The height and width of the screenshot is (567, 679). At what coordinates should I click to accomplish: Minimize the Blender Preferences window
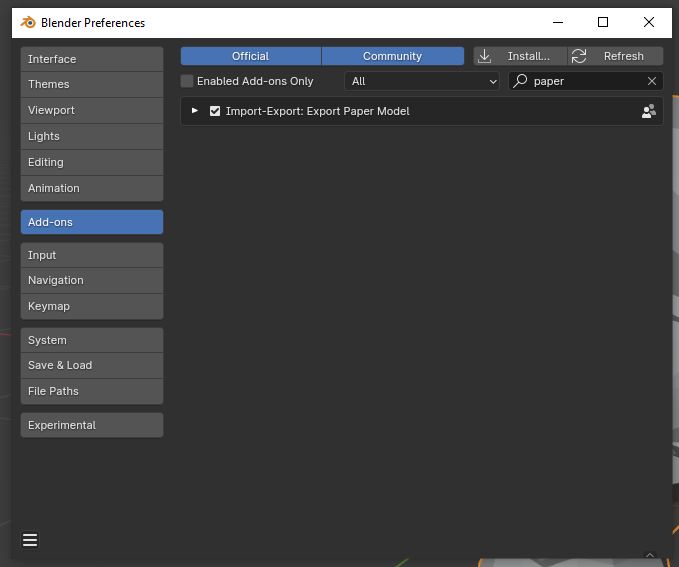click(x=558, y=22)
